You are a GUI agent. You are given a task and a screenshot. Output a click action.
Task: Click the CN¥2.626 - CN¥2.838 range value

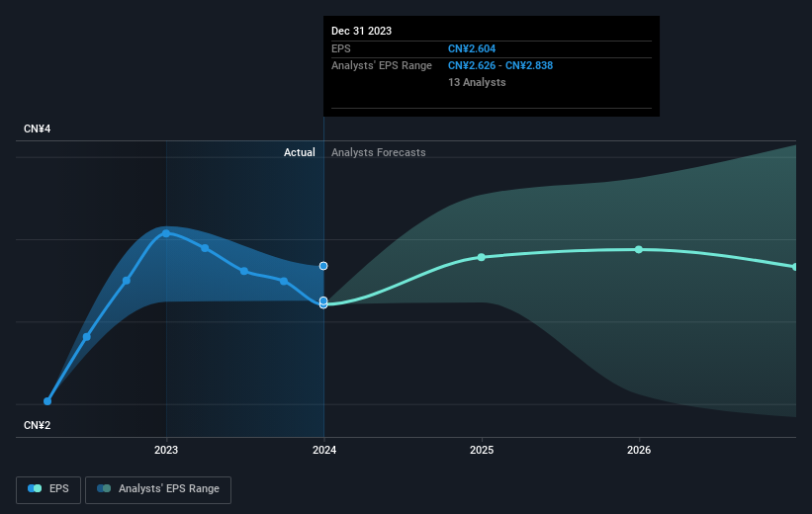pos(500,66)
